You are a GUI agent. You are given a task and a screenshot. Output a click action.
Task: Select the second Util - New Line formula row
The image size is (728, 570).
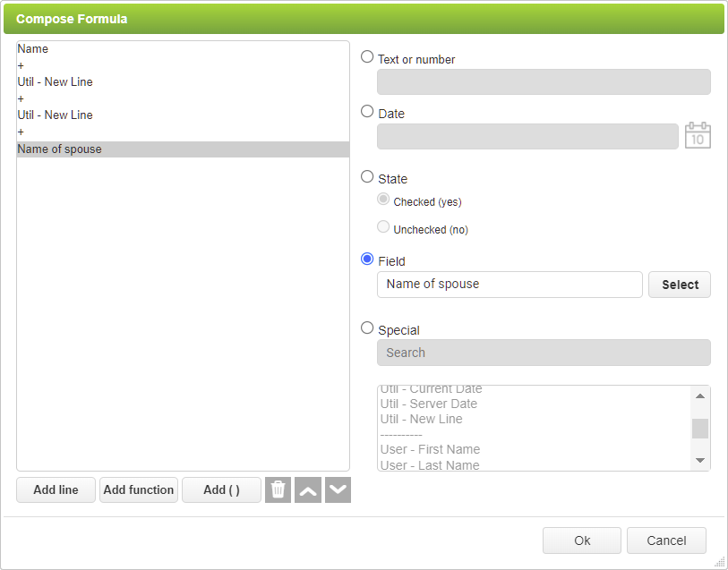click(x=183, y=115)
